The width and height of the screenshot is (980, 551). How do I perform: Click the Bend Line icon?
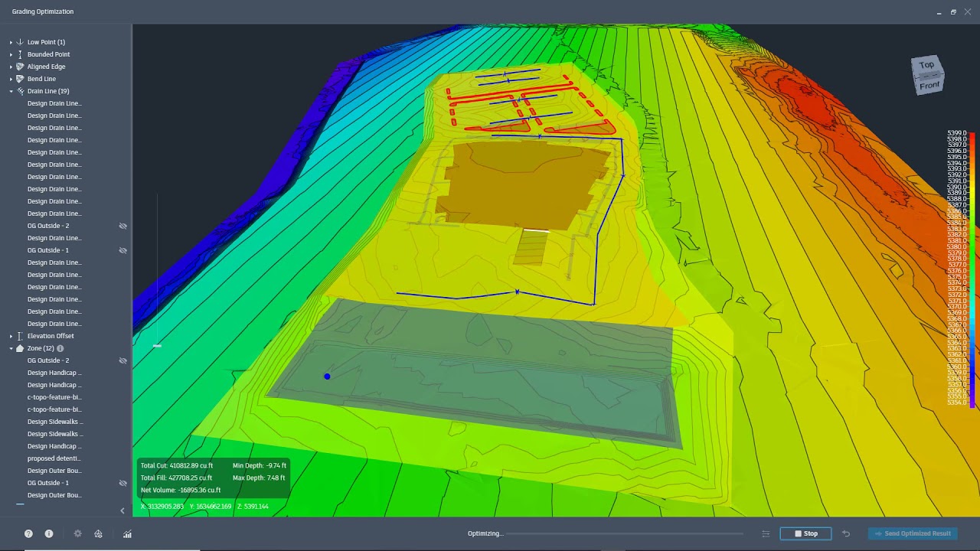pyautogui.click(x=18, y=79)
